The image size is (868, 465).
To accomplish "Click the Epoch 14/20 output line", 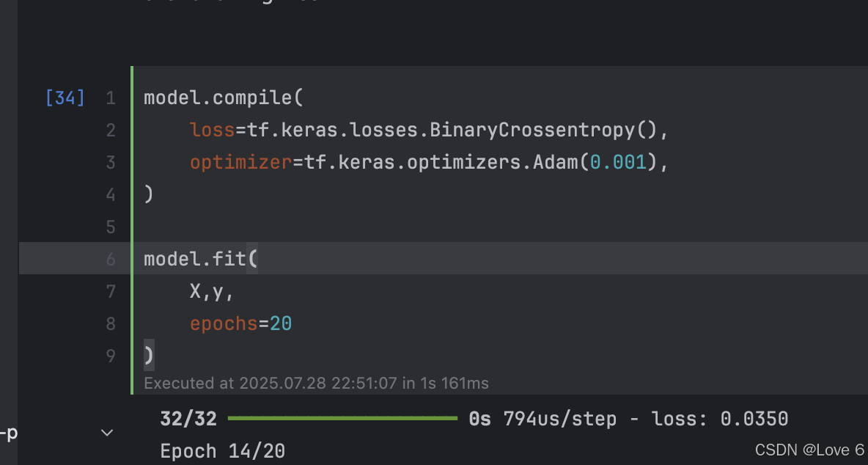I will click(223, 451).
